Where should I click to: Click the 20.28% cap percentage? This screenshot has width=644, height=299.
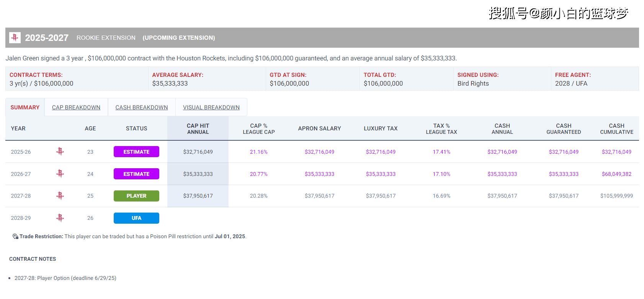[x=259, y=196]
